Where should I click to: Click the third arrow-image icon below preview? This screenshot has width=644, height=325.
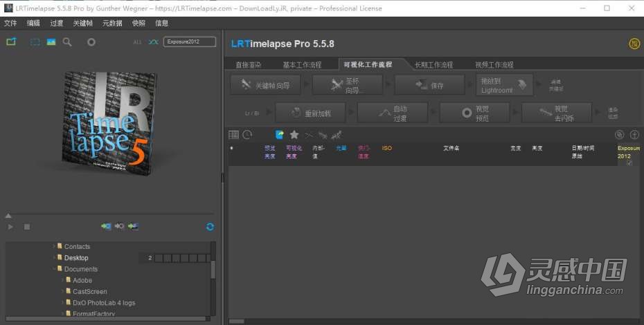point(133,226)
